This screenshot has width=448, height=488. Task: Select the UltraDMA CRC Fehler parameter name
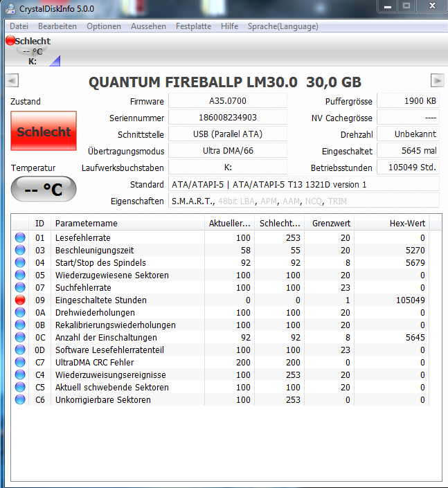(x=94, y=362)
